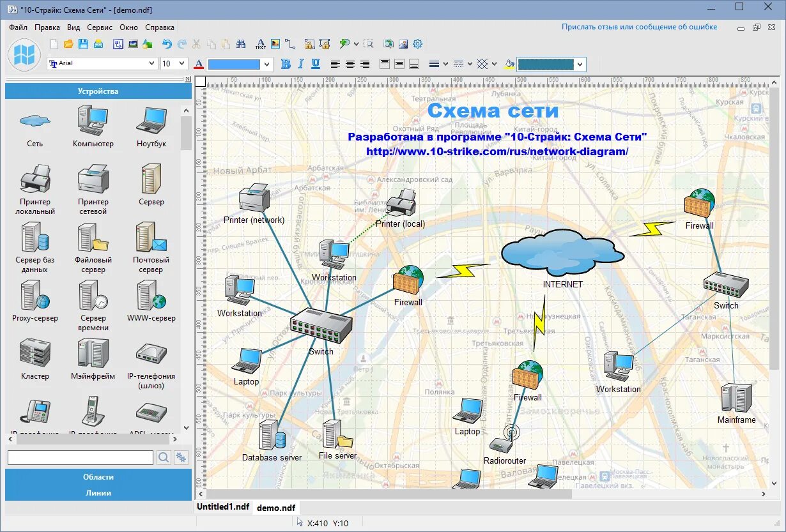Screen dimensions: 786x532
Task: Click the Устройства panel header
Action: (98, 91)
